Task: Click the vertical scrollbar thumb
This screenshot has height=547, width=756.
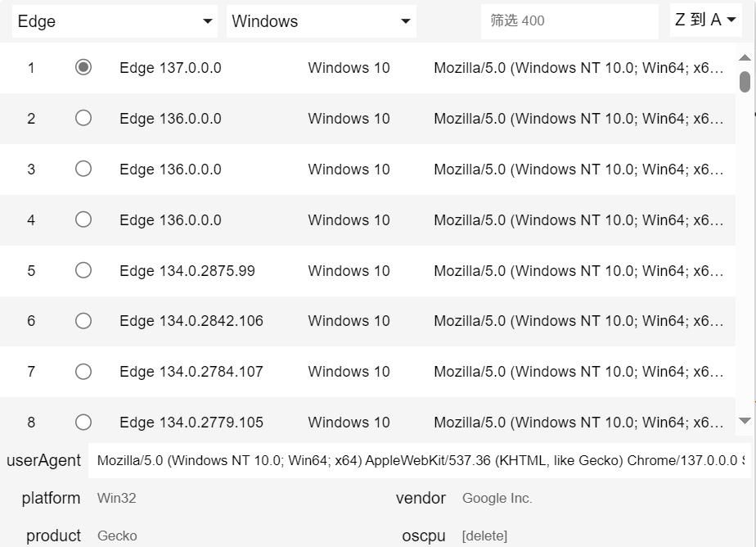Action: pyautogui.click(x=745, y=82)
